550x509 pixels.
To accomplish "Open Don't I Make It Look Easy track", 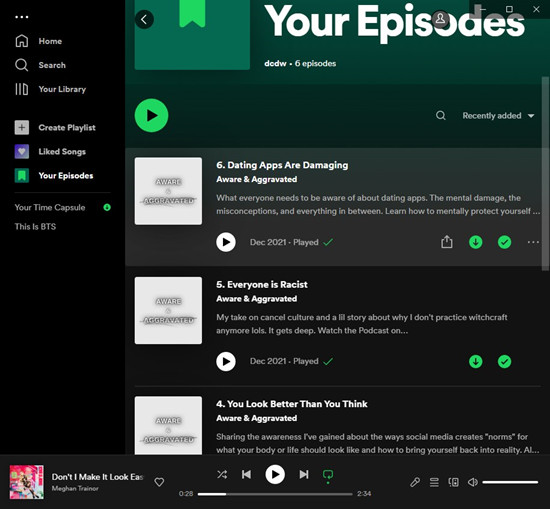I will click(98, 477).
